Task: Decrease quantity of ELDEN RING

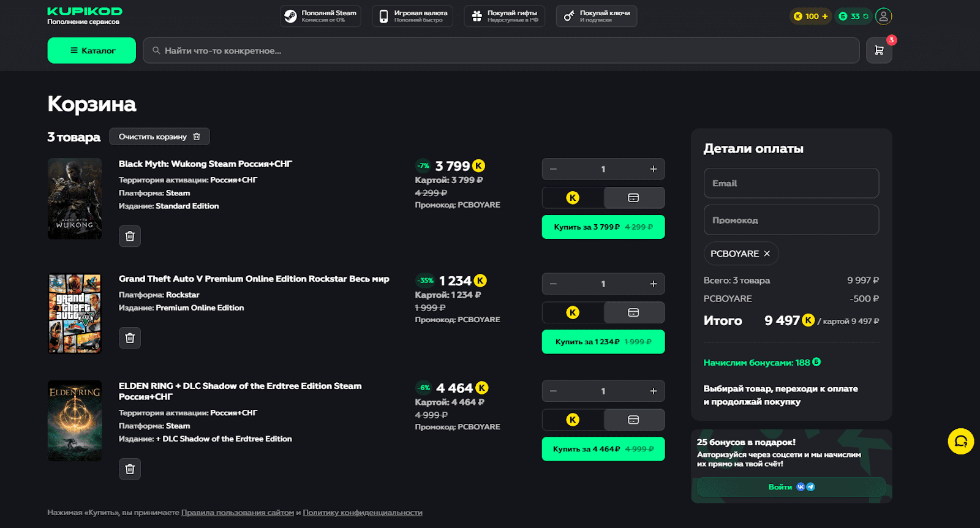Action: (554, 391)
